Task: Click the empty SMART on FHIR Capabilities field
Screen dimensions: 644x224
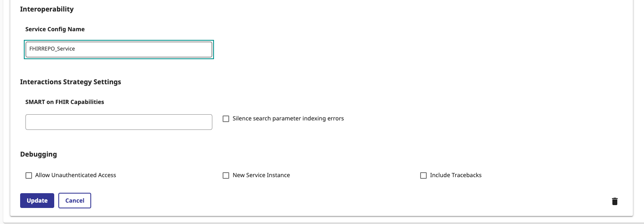Action: (119, 122)
